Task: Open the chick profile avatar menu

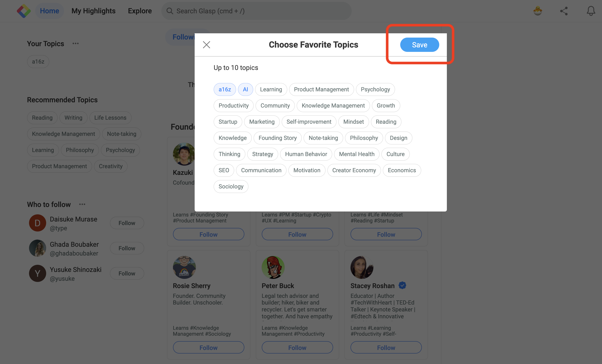Action: coord(538,11)
